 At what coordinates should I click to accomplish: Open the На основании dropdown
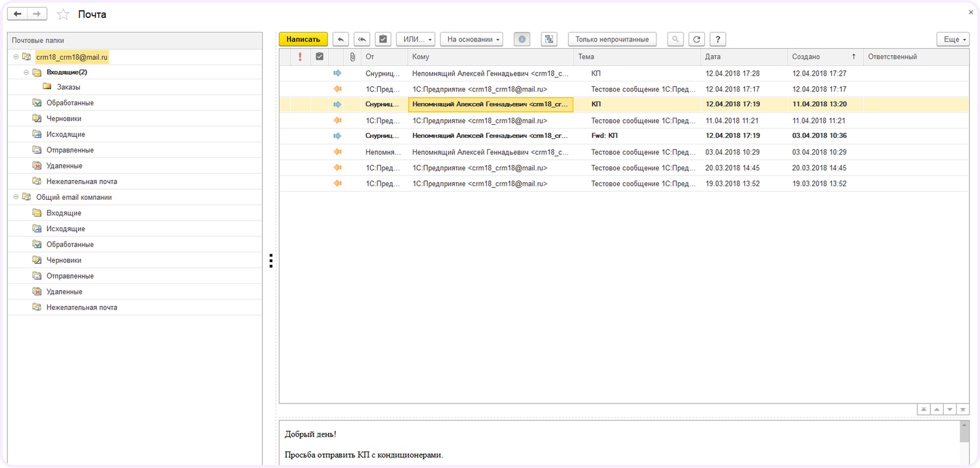tap(471, 39)
